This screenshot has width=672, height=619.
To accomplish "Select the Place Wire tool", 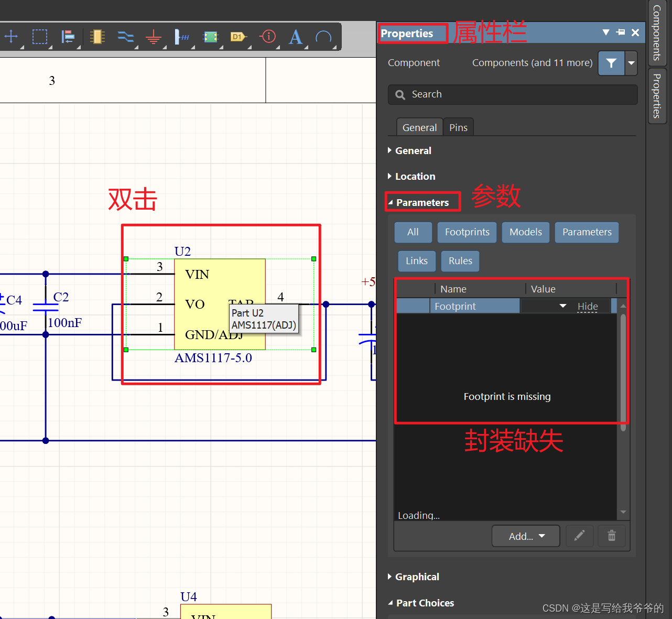I will click(126, 37).
